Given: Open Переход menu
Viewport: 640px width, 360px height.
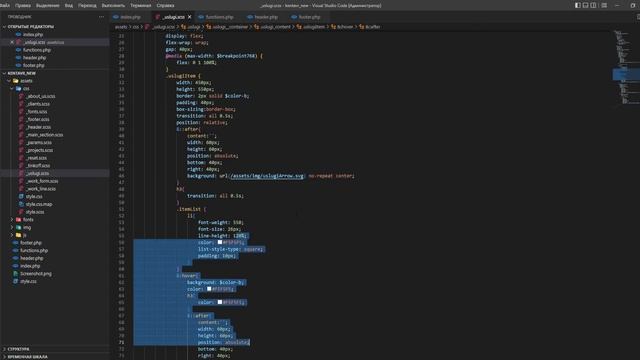Looking at the screenshot, I should click(x=87, y=5).
